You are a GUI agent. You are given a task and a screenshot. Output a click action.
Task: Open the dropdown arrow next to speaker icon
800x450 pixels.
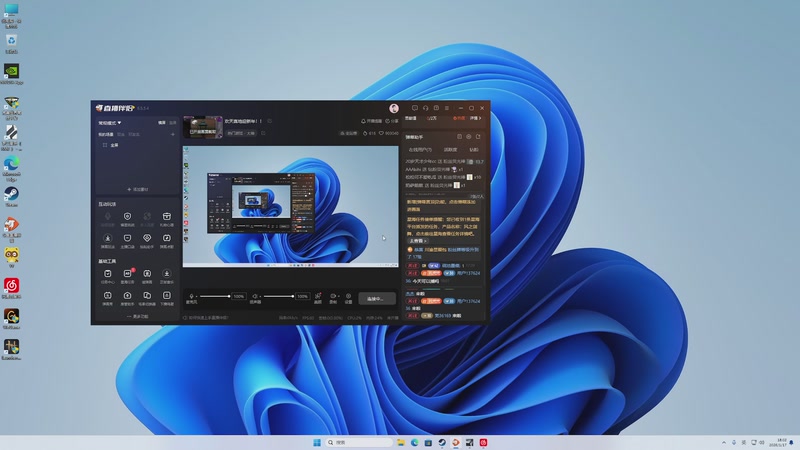260,296
